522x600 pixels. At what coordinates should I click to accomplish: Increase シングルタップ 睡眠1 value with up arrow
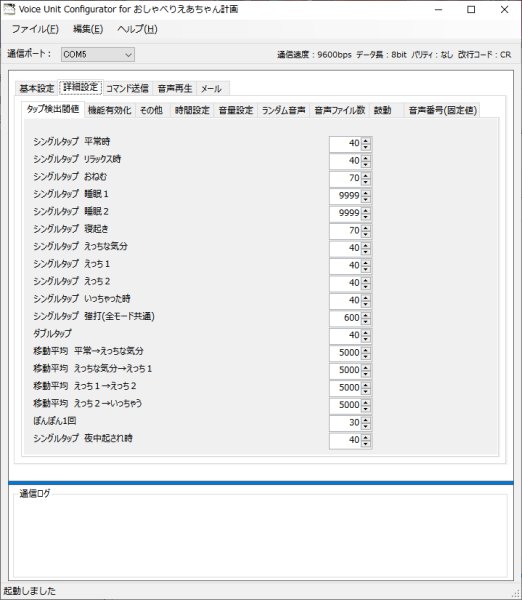click(x=366, y=193)
